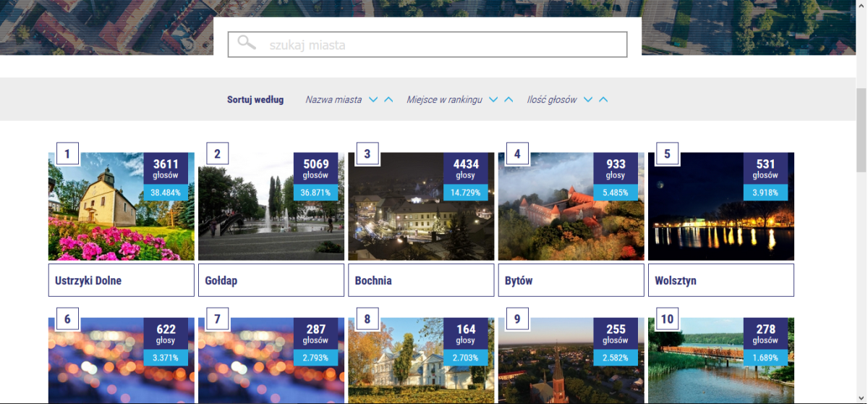Click the Bytów city name
The width and height of the screenshot is (868, 404).
point(519,280)
